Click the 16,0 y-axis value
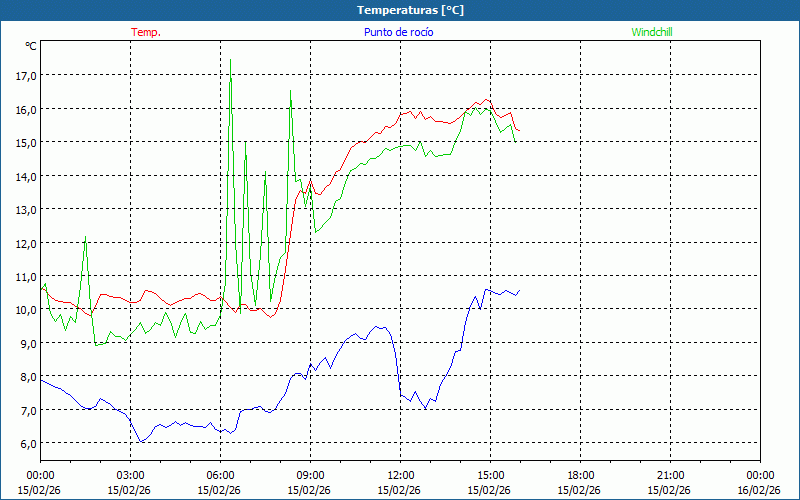 [x=27, y=109]
